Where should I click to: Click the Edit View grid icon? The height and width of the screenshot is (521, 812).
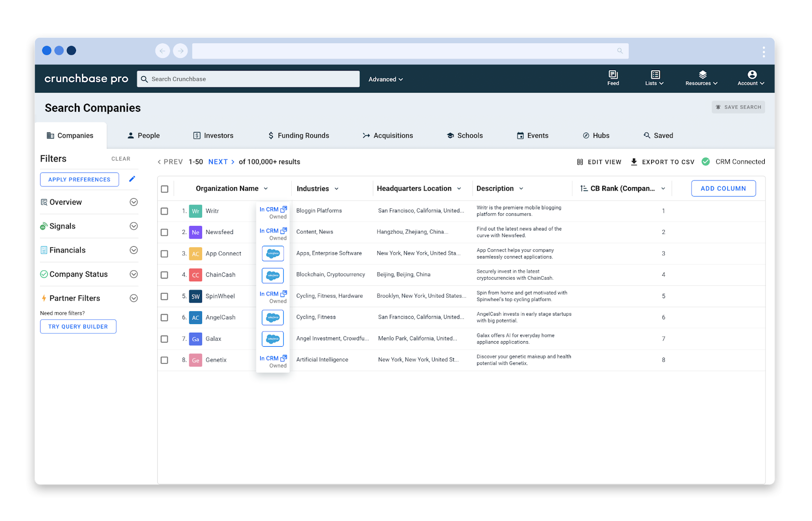coord(580,162)
